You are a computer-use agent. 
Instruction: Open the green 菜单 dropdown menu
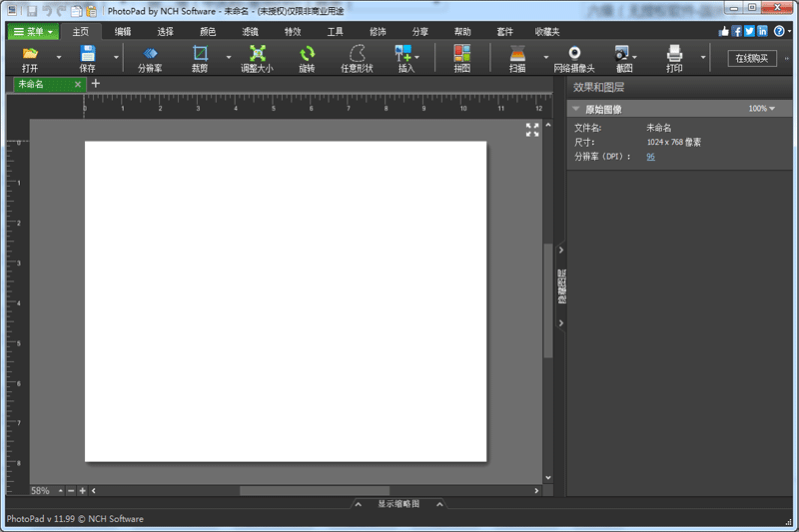click(x=33, y=32)
